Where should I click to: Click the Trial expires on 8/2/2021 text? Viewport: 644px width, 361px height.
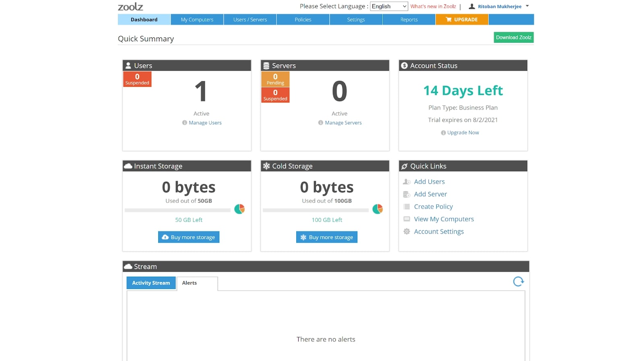pos(463,120)
